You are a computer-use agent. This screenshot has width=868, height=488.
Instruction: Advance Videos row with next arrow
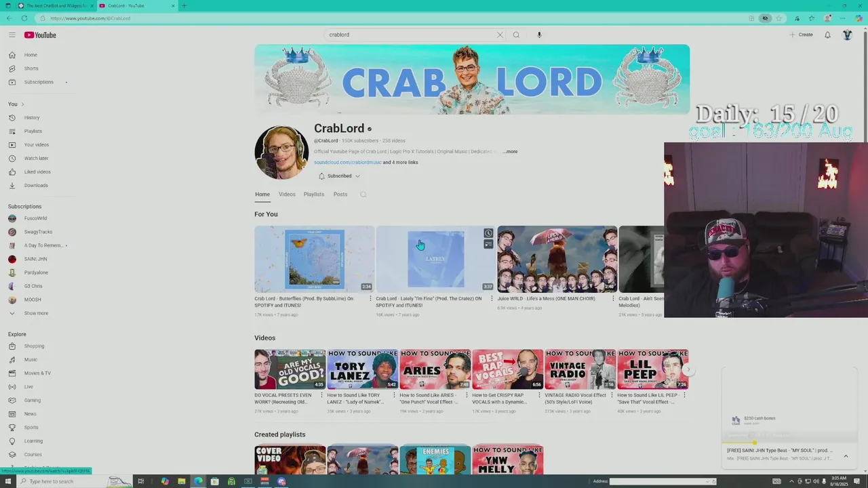[688, 370]
